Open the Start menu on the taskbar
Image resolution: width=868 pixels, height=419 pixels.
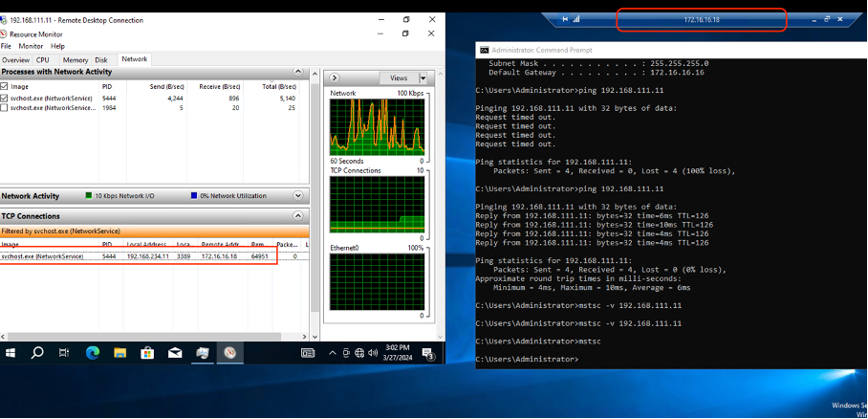pyautogui.click(x=11, y=352)
